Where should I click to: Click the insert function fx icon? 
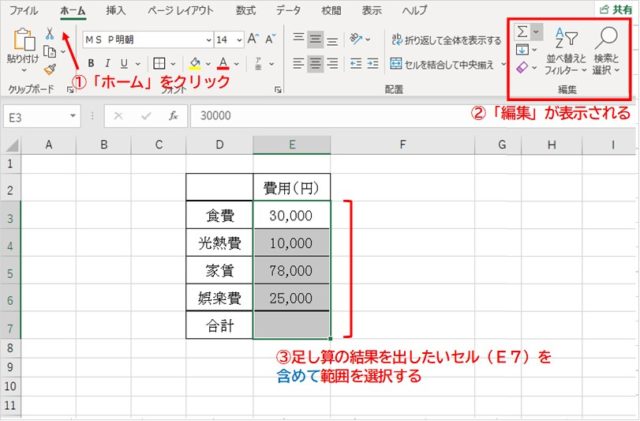pos(173,115)
